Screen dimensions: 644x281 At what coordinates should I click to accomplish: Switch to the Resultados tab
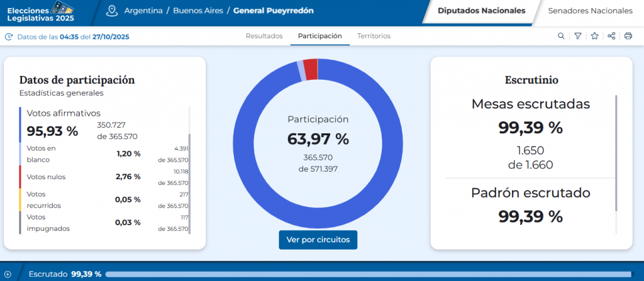pyautogui.click(x=264, y=36)
